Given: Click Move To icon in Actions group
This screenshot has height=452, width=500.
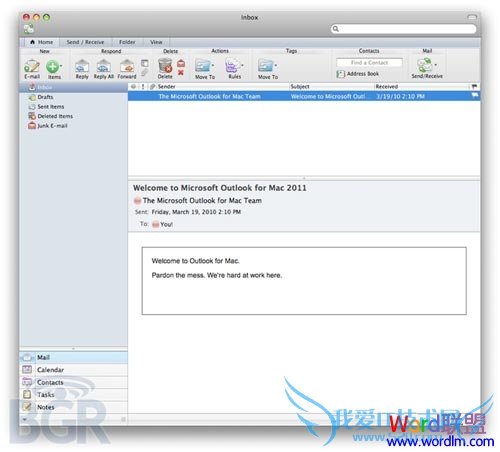Looking at the screenshot, I should coord(202,66).
